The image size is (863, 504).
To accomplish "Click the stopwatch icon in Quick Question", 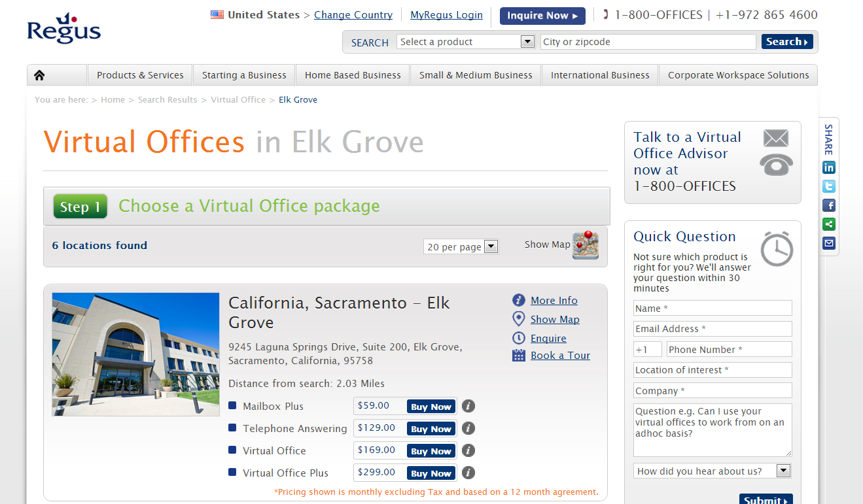I will [x=777, y=248].
